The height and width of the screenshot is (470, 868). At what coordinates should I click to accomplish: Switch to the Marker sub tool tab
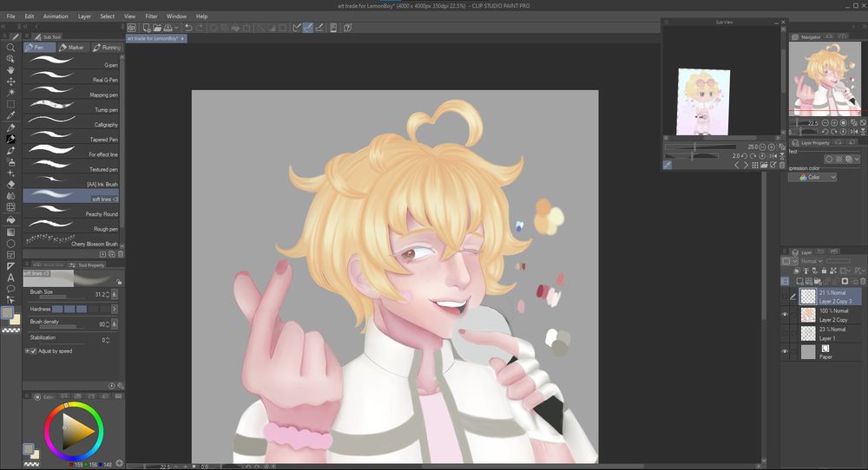pyautogui.click(x=72, y=48)
